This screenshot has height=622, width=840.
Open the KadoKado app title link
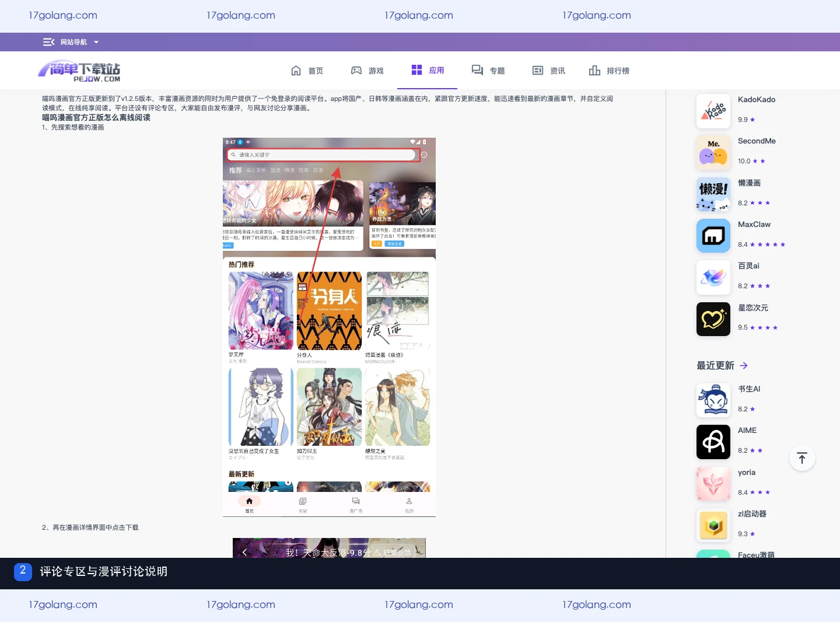757,100
